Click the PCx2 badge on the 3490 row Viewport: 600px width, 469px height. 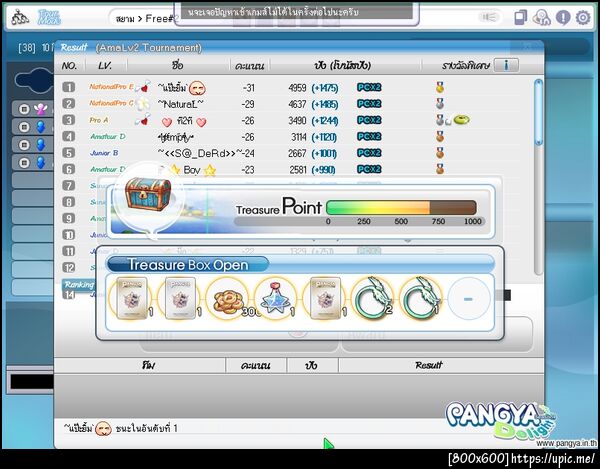coord(369,120)
